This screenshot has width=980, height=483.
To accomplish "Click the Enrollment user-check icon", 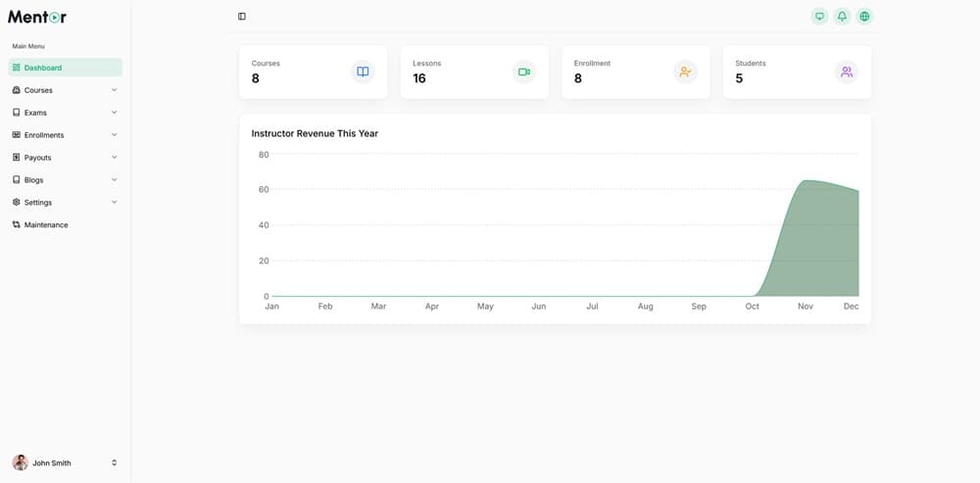I will 685,72.
